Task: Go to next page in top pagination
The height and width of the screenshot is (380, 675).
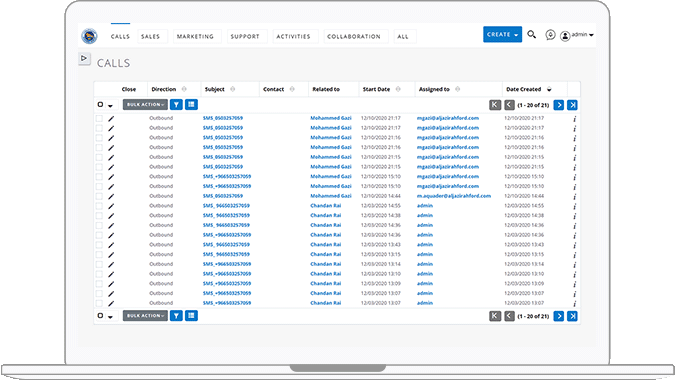Action: pos(559,105)
